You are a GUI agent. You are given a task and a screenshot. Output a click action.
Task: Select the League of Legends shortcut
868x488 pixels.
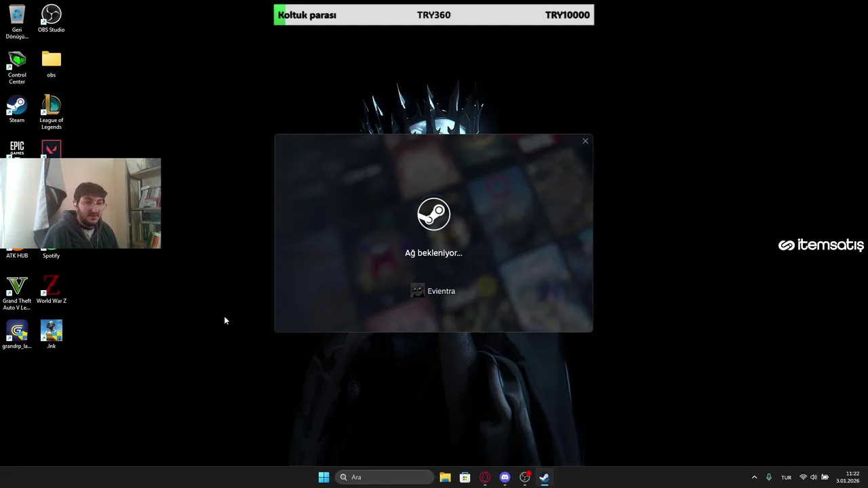52,112
